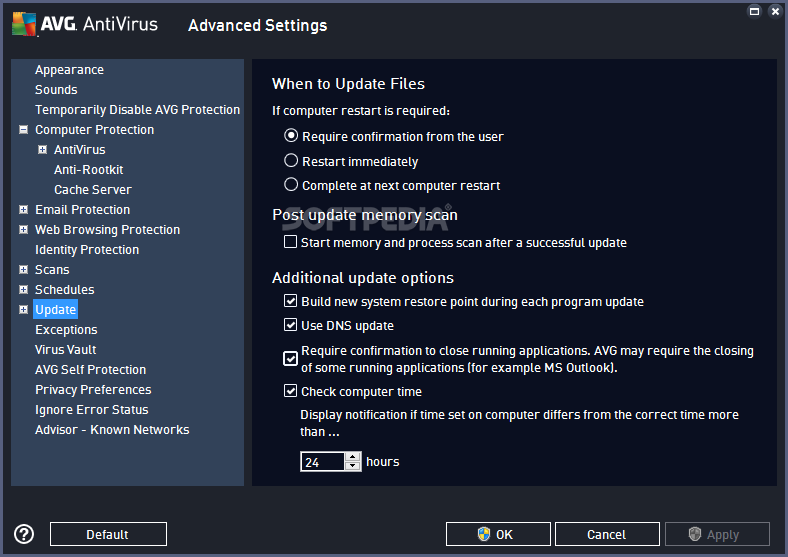Click the hours value input field
The height and width of the screenshot is (557, 788).
pyautogui.click(x=323, y=461)
